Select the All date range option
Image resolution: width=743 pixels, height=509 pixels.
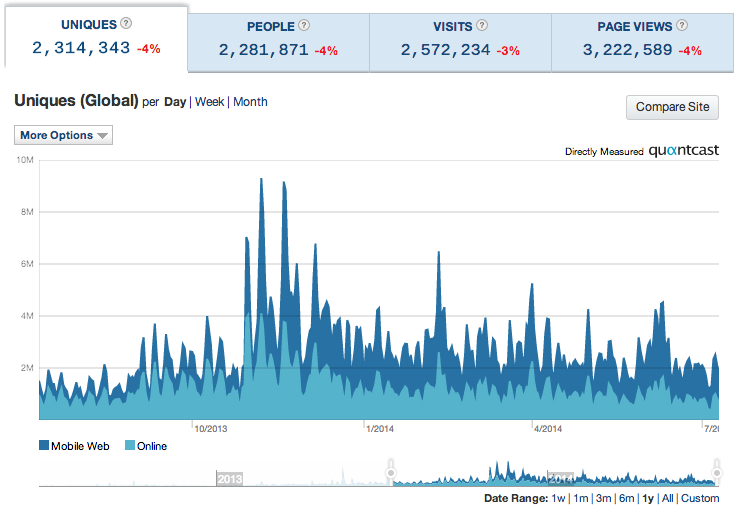click(668, 498)
